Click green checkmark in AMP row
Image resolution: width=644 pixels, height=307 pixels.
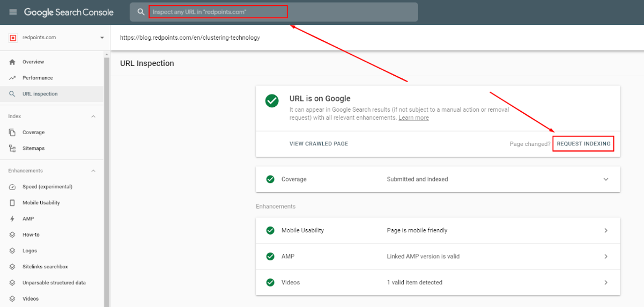270,257
